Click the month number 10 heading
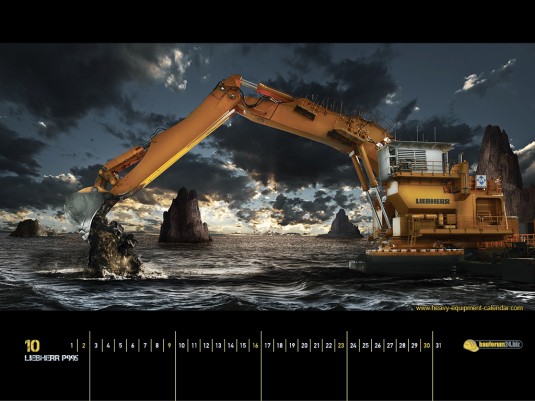 pos(32,346)
